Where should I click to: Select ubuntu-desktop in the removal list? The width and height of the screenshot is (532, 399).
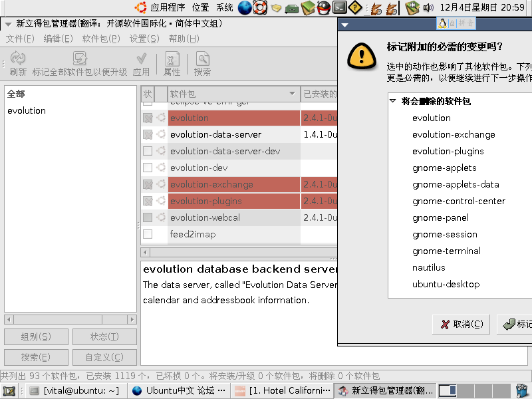pos(446,284)
